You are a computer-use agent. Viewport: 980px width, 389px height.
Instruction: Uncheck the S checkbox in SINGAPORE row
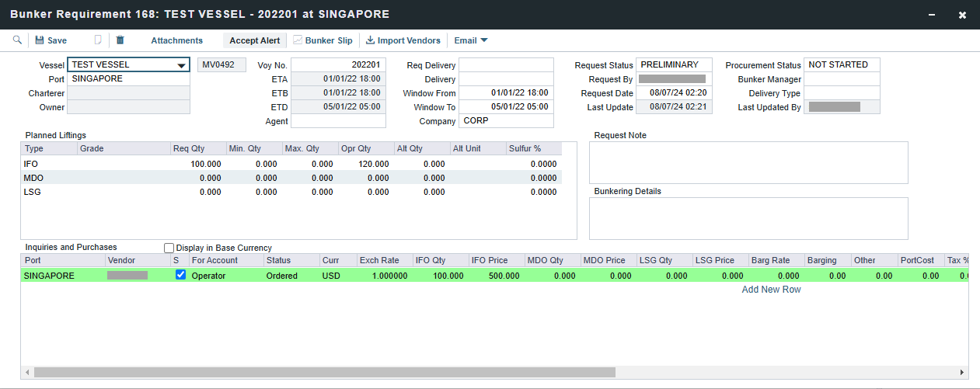pos(181,275)
